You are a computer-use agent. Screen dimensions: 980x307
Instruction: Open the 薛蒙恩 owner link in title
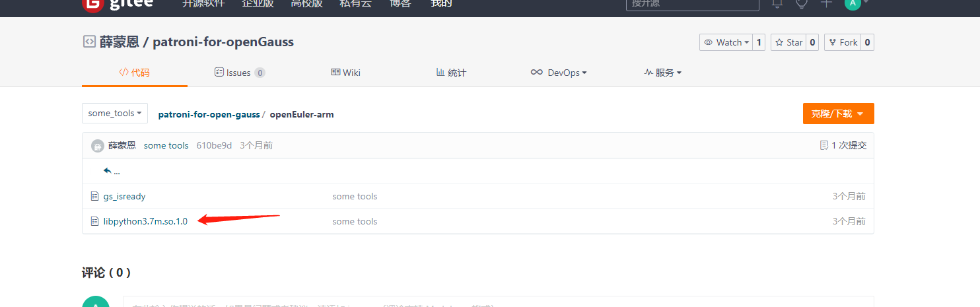pyautogui.click(x=120, y=42)
